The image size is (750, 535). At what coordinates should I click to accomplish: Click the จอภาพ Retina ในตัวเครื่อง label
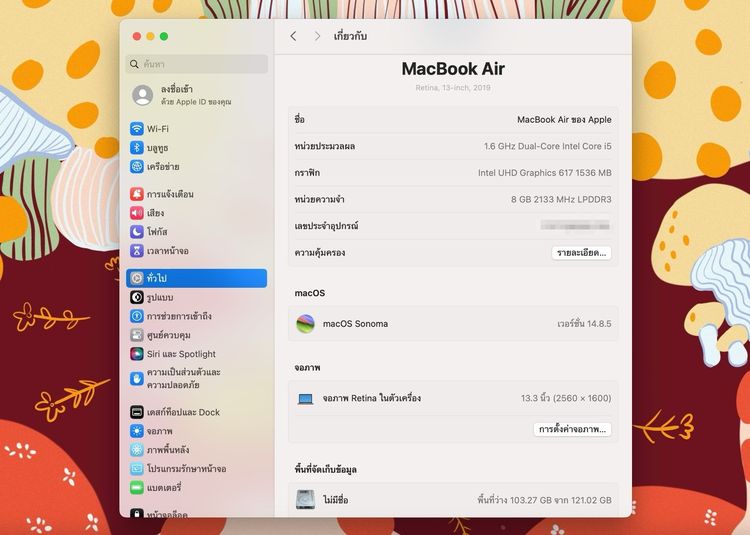pyautogui.click(x=372, y=398)
